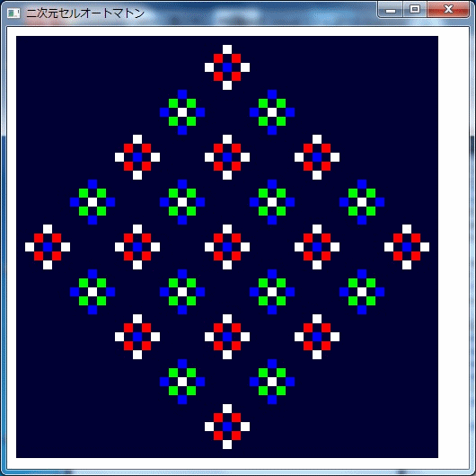This screenshot has width=476, height=476.
Task: Click the 二次元セルオートマトン title text
Action: click(85, 13)
